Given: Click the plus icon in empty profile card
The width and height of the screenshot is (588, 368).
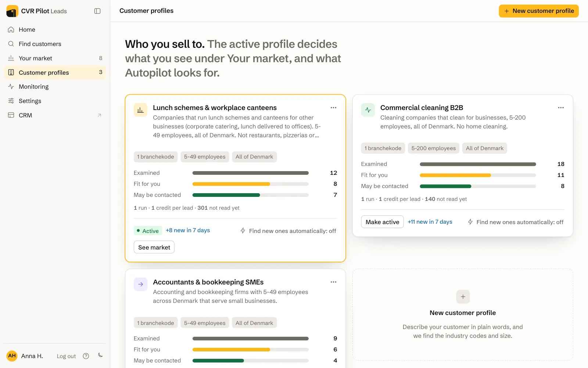Looking at the screenshot, I should 463,297.
